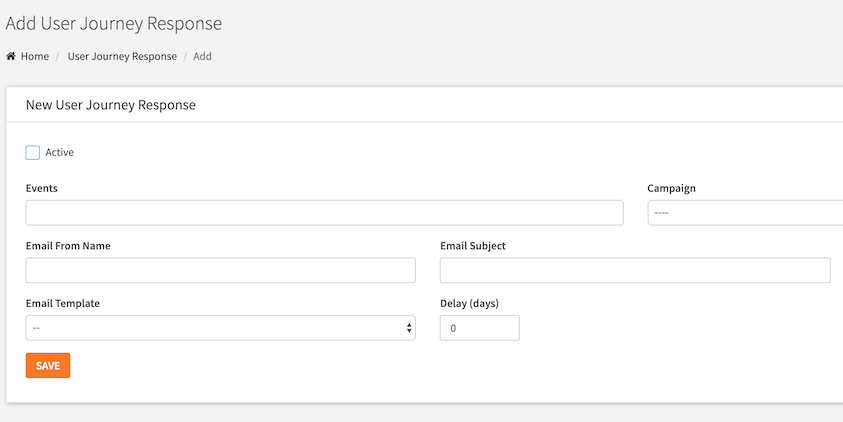843x422 pixels.
Task: Click the Home house icon in breadcrumb
Action: 11,56
